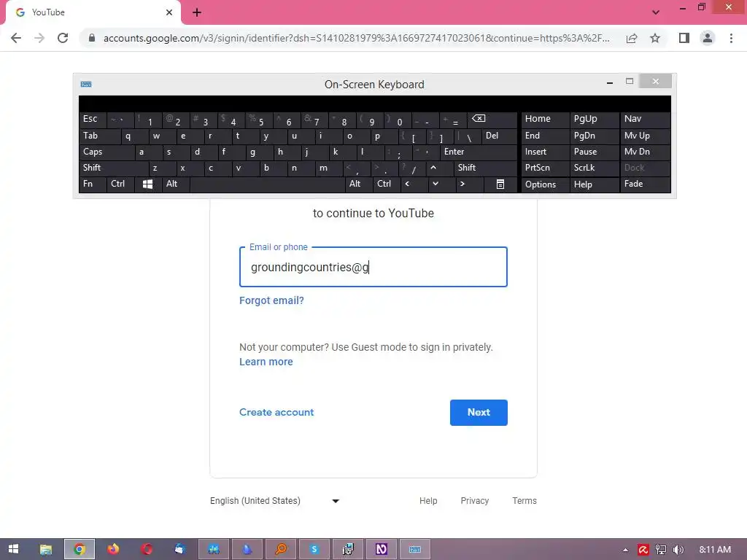
Task: Open the footer Help link
Action: click(428, 501)
